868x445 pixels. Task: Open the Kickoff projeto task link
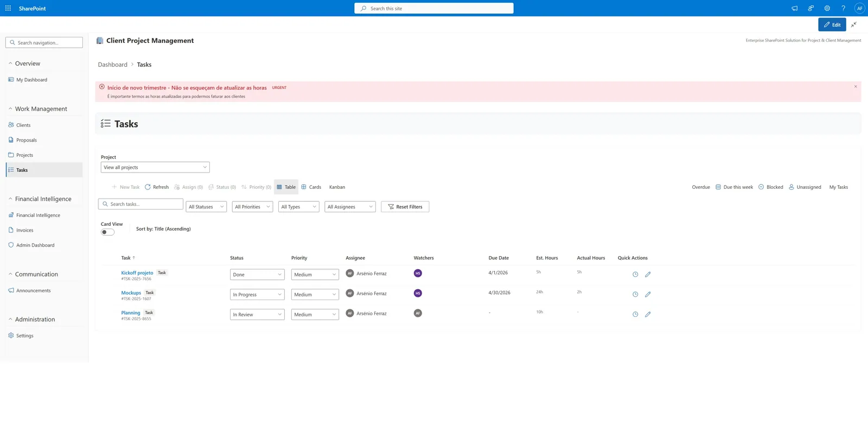pyautogui.click(x=137, y=272)
